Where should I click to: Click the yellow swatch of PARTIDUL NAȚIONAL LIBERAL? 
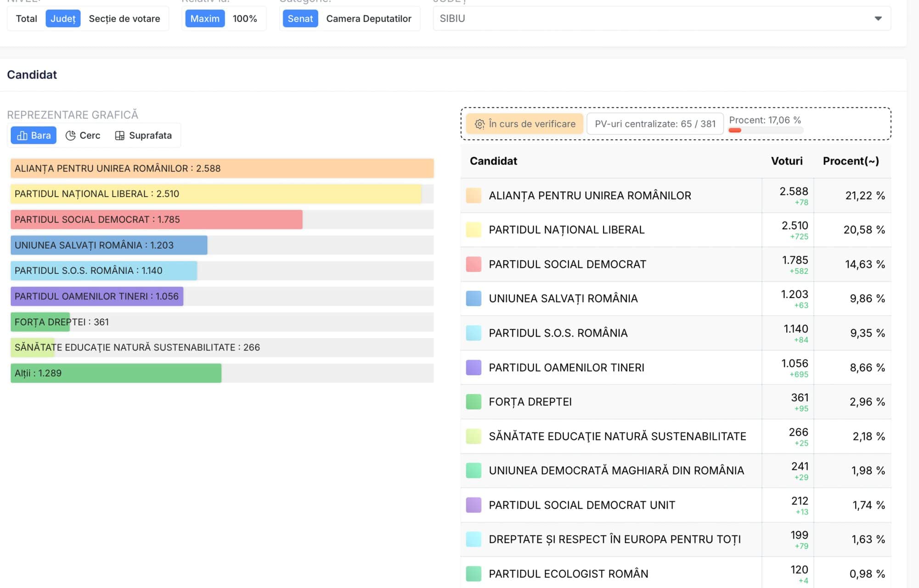pyautogui.click(x=474, y=230)
